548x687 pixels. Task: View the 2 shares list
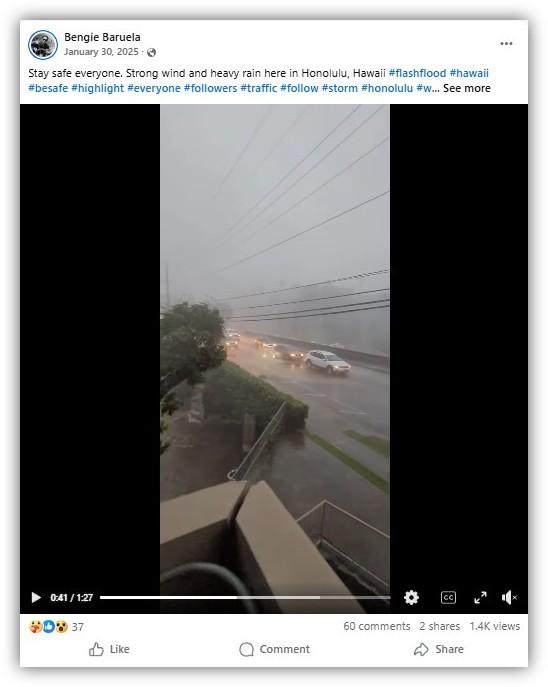(x=439, y=627)
